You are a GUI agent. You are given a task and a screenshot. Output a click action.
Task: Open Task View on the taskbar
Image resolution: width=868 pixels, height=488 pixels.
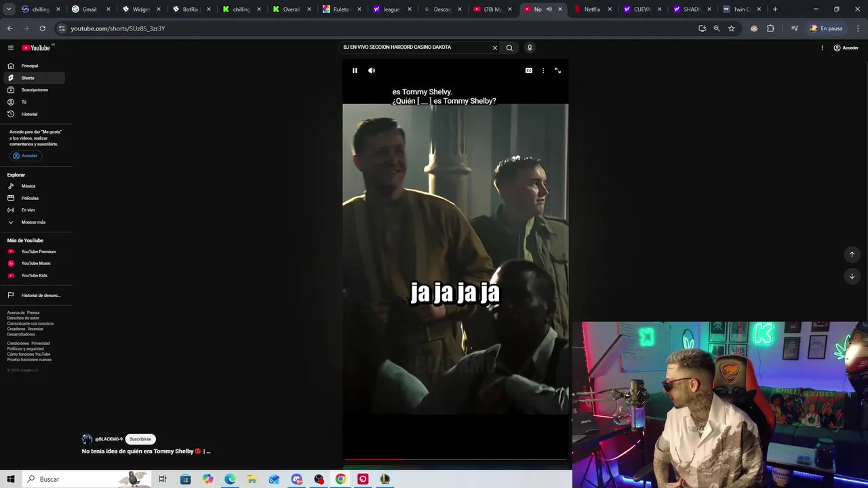click(x=163, y=479)
